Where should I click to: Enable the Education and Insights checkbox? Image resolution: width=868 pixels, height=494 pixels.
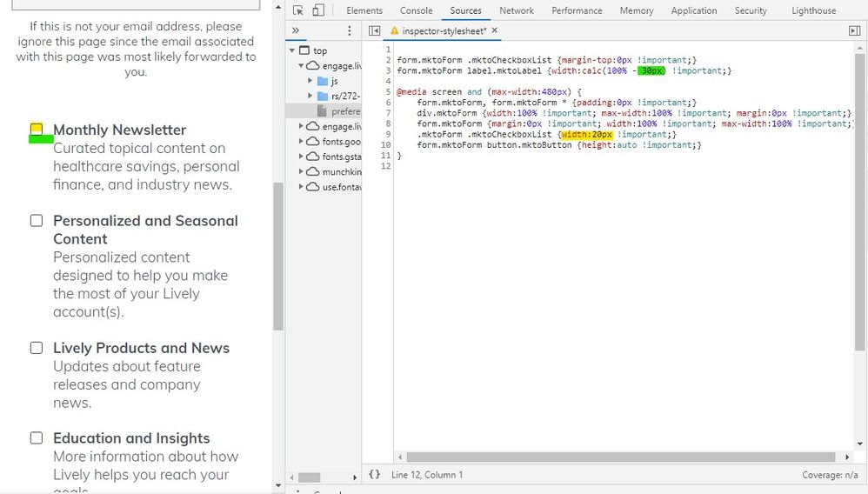(x=37, y=438)
